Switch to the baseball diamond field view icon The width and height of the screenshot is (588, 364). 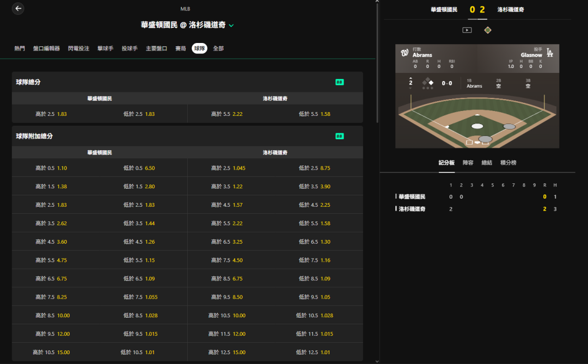click(x=487, y=30)
